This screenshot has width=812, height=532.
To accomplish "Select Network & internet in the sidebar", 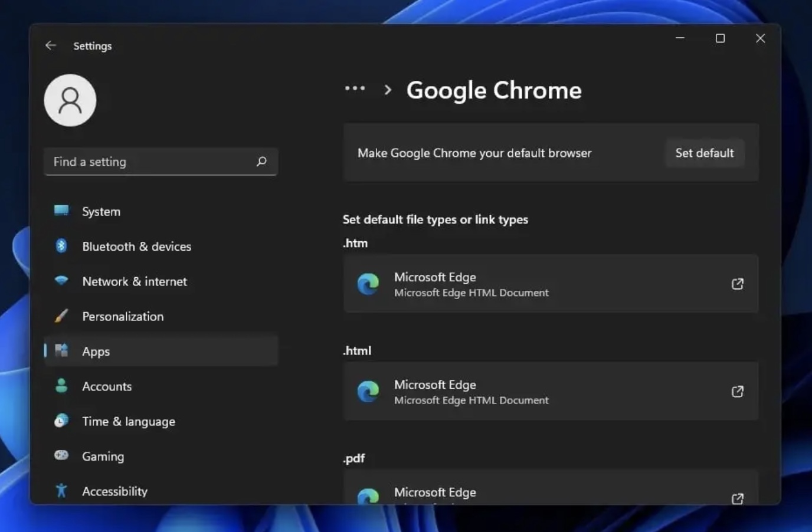I will [x=134, y=281].
